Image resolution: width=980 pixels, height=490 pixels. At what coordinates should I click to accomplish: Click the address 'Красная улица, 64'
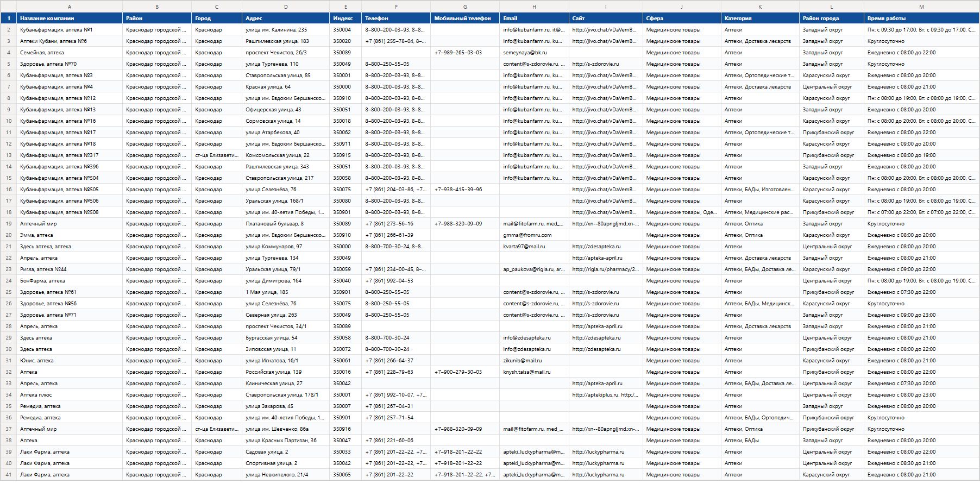point(286,87)
